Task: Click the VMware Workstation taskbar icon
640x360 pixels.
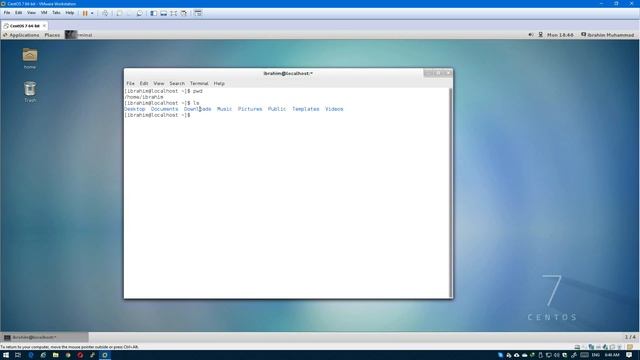Action: click(x=104, y=355)
